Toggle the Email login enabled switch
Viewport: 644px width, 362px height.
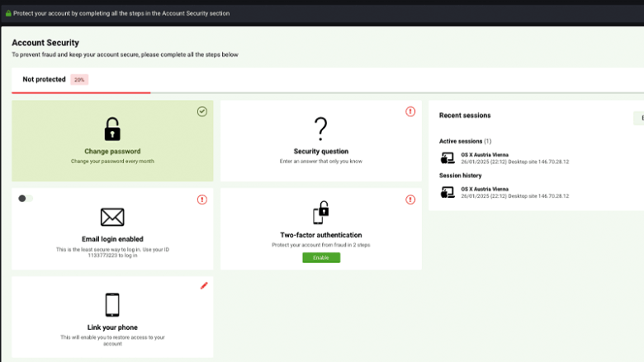pos(26,199)
